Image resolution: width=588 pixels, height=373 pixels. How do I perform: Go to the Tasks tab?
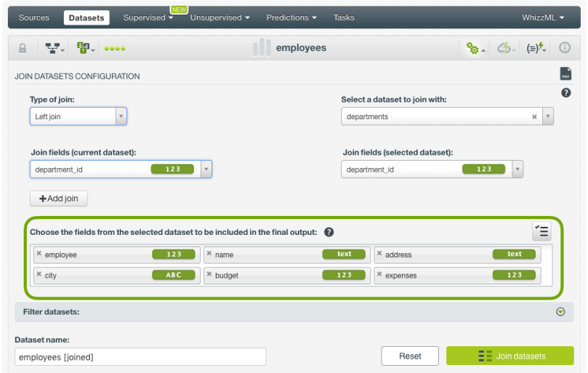click(x=344, y=17)
